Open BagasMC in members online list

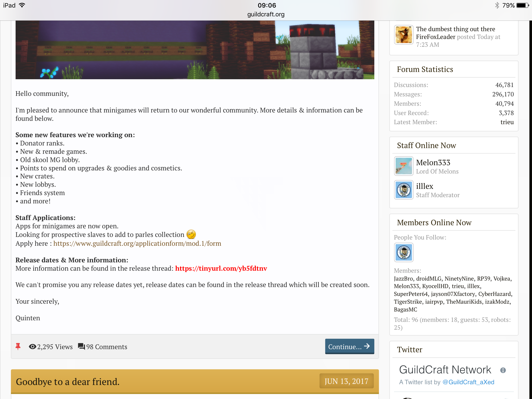point(405,309)
